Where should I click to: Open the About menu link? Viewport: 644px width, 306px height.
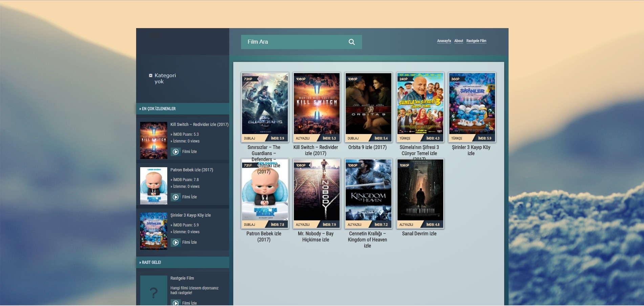[x=459, y=41]
